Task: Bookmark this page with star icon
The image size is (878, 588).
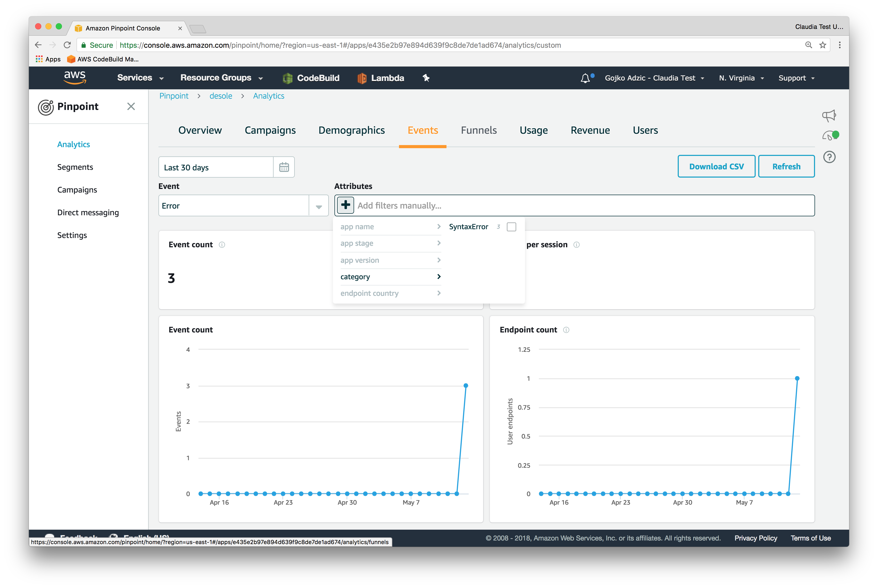Action: click(x=823, y=45)
